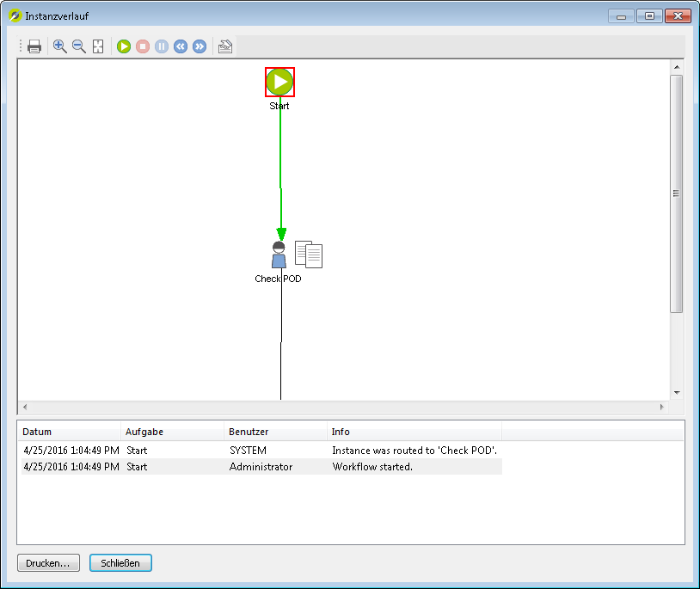Click 'Instance was routed to Check POD' entry
The width and height of the screenshot is (700, 589).
414,451
